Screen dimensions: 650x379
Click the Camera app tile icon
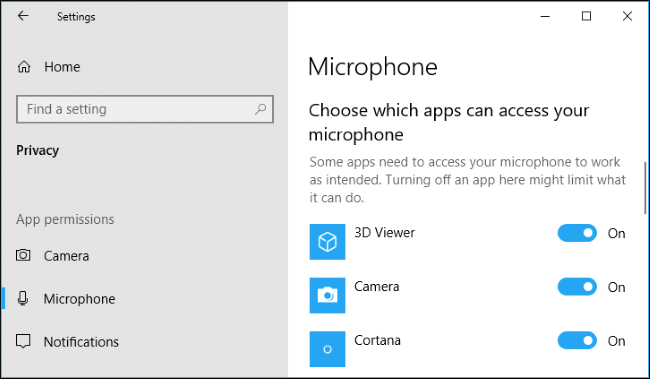point(327,295)
